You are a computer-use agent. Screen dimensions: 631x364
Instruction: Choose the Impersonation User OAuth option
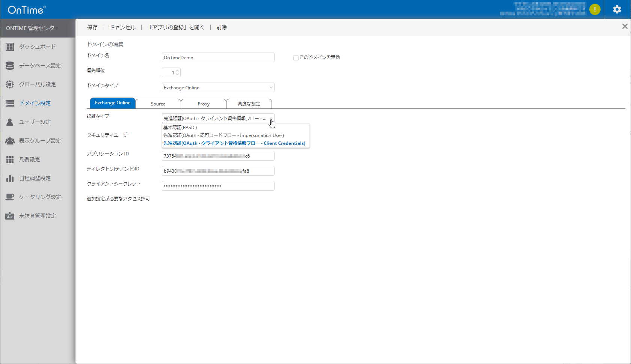(223, 135)
